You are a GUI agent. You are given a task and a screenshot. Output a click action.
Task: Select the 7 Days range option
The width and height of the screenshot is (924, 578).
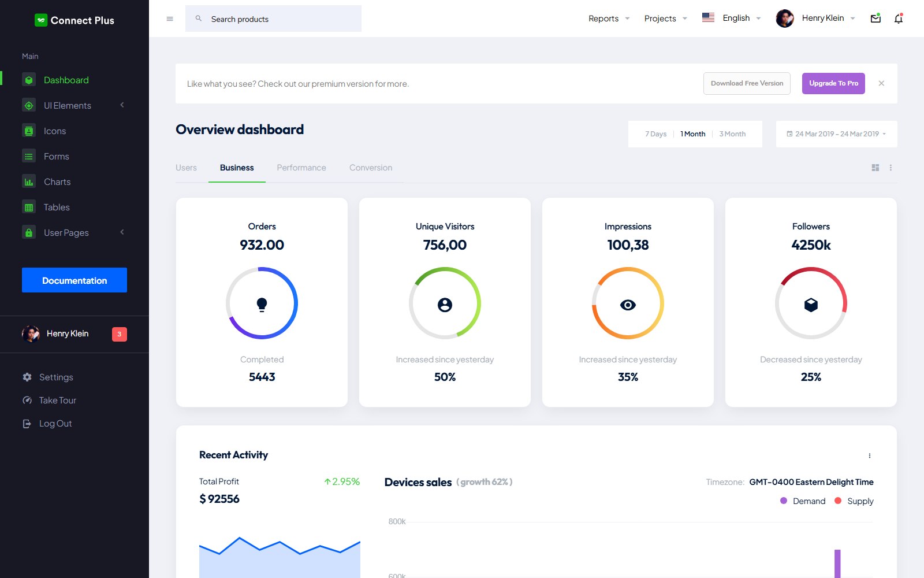tap(655, 134)
